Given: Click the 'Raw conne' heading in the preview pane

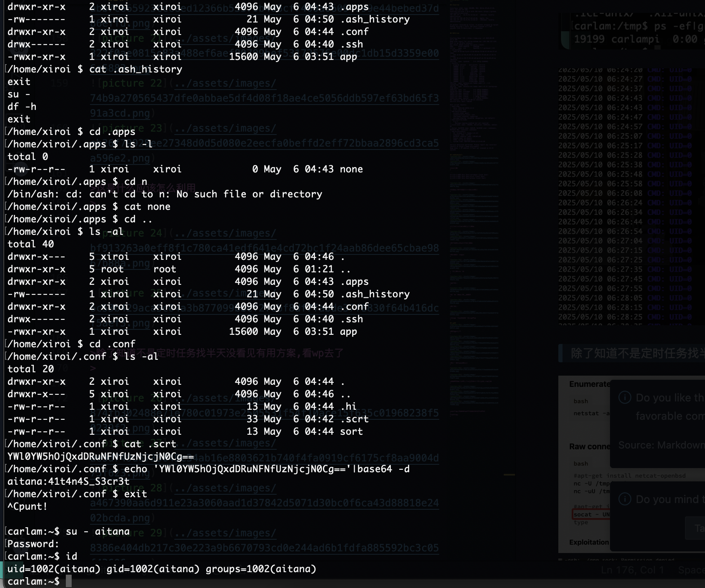Looking at the screenshot, I should (590, 446).
